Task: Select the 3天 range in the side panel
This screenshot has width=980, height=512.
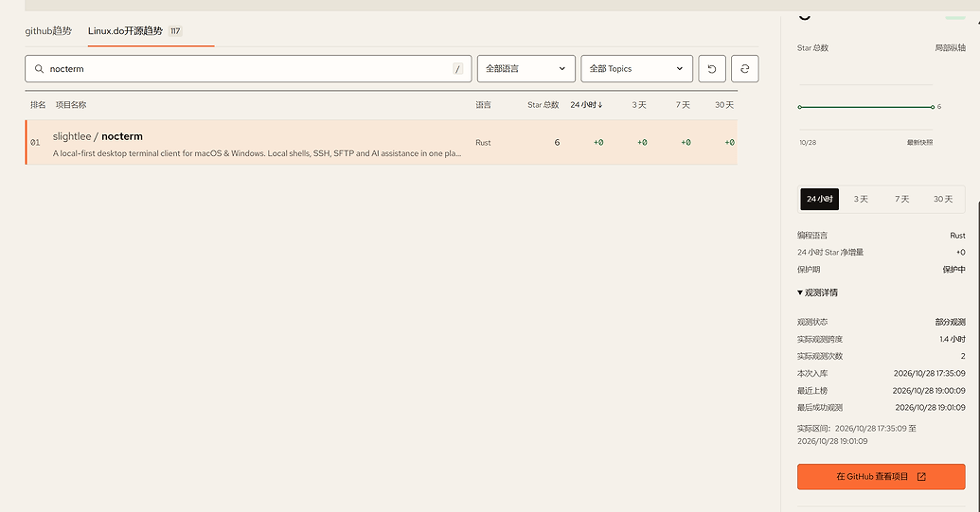Action: 861,199
